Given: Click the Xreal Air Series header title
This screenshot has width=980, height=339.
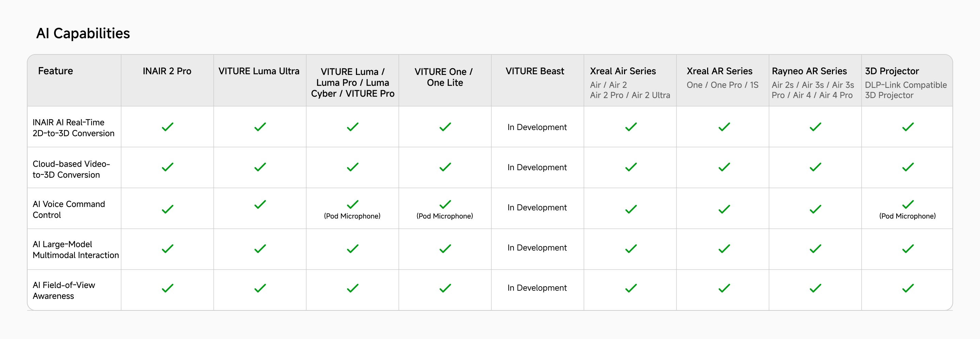Looking at the screenshot, I should tap(623, 71).
